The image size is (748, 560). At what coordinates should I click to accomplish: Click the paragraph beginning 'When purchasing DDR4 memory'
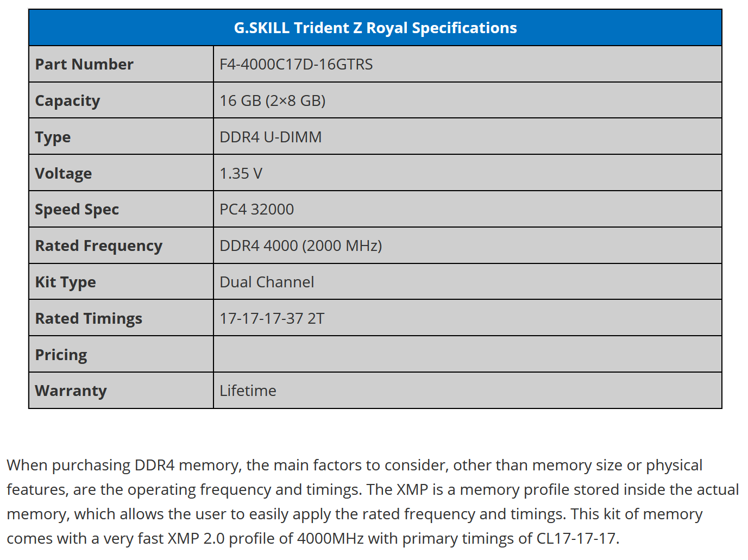coord(373,501)
